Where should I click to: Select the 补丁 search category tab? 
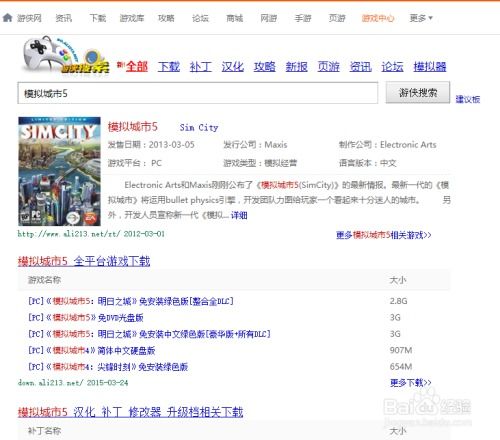click(201, 67)
